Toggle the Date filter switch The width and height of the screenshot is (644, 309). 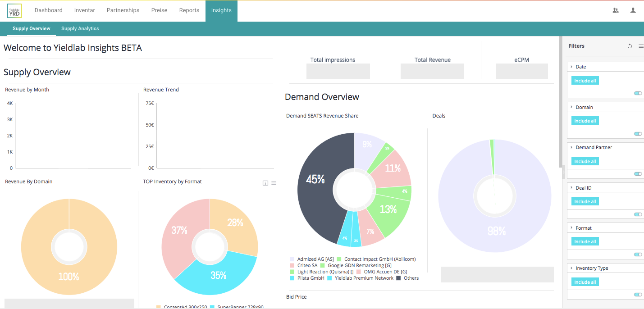pyautogui.click(x=638, y=93)
